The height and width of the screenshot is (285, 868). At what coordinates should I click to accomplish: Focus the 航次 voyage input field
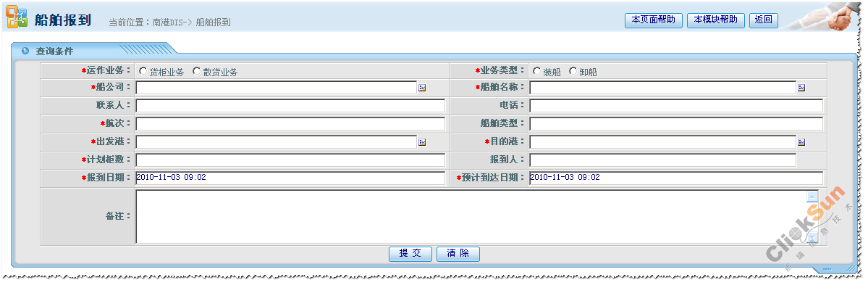[x=290, y=124]
